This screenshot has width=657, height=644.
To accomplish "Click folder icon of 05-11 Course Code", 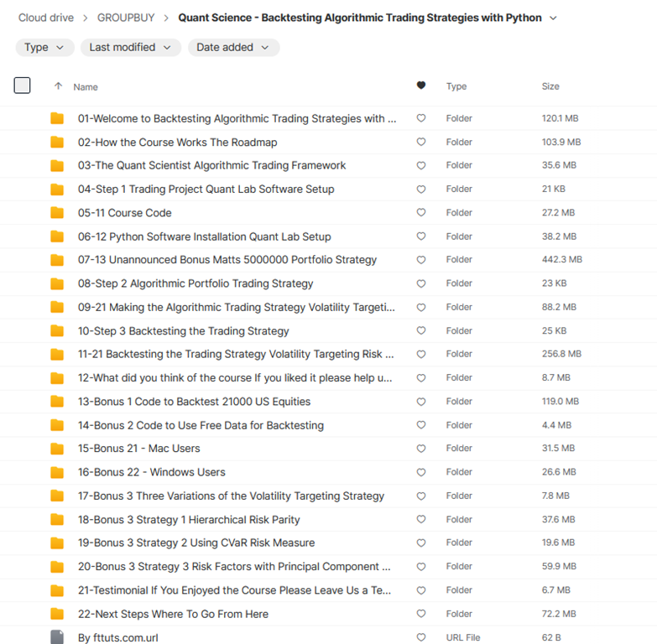I will (57, 213).
